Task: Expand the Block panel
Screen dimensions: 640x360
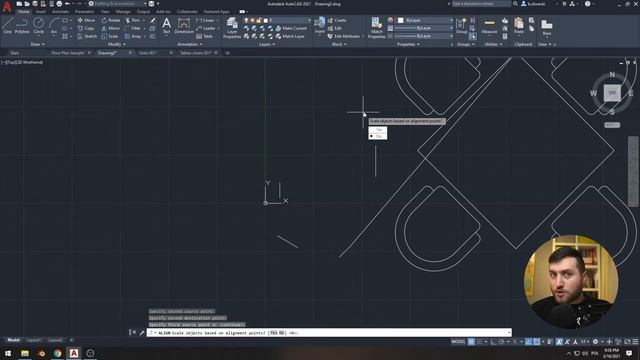Action: [339, 44]
